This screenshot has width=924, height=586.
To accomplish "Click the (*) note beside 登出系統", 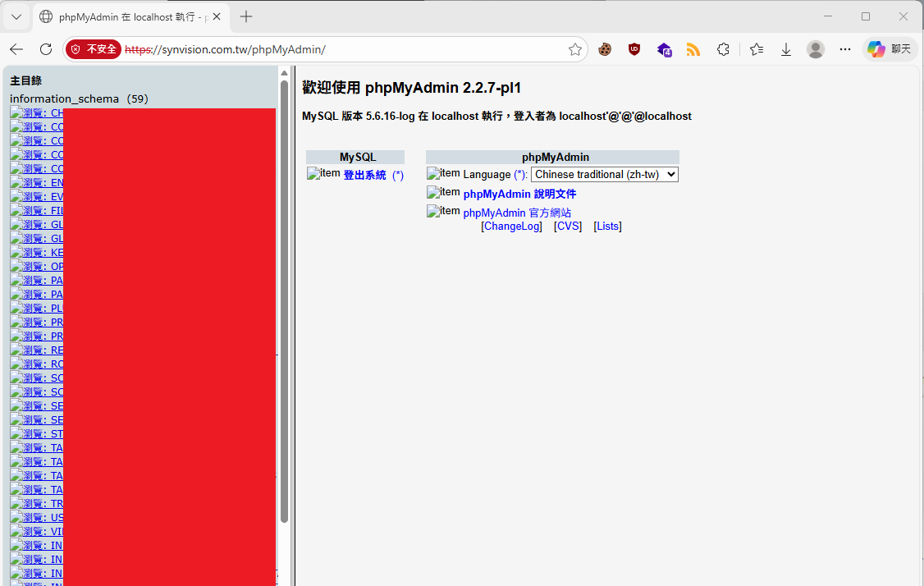I will (398, 175).
